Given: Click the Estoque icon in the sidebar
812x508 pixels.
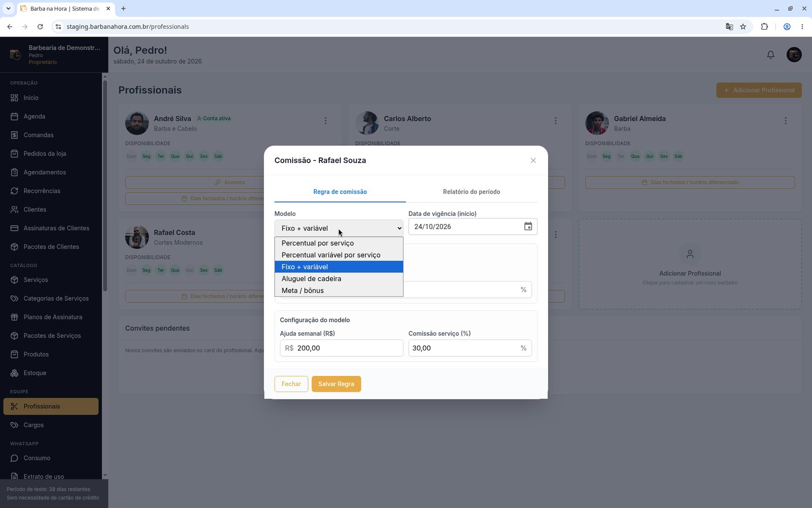Looking at the screenshot, I should pos(14,373).
